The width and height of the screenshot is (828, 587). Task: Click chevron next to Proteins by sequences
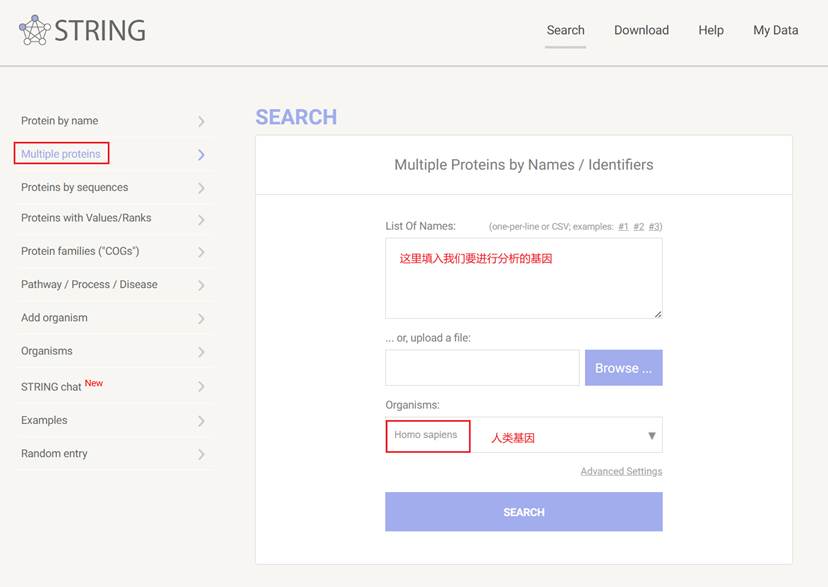(201, 188)
